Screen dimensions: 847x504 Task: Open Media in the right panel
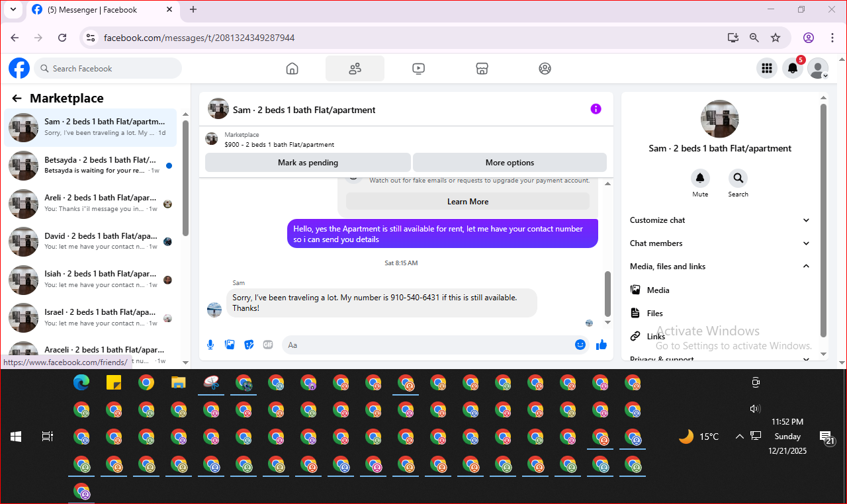coord(720,290)
